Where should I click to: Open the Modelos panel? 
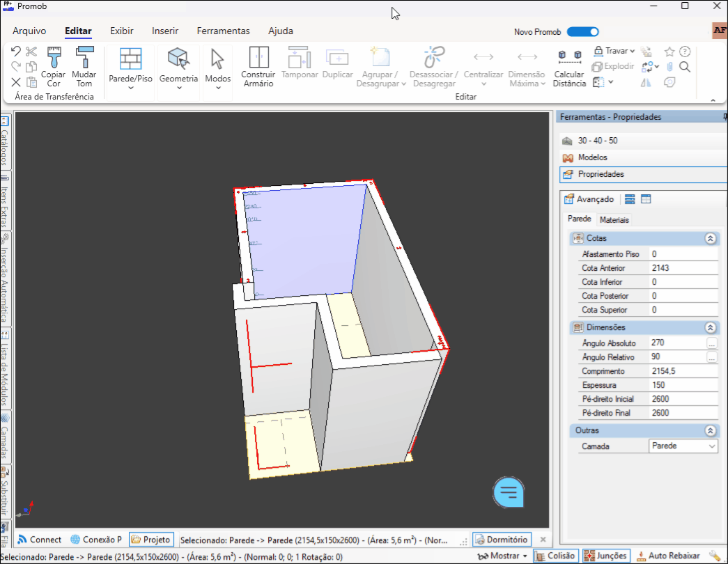[x=592, y=157]
